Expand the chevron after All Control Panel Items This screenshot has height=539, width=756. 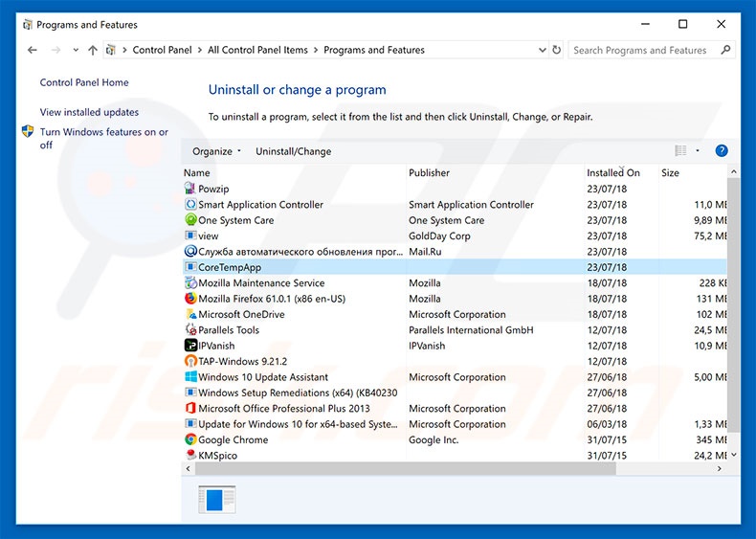point(316,50)
